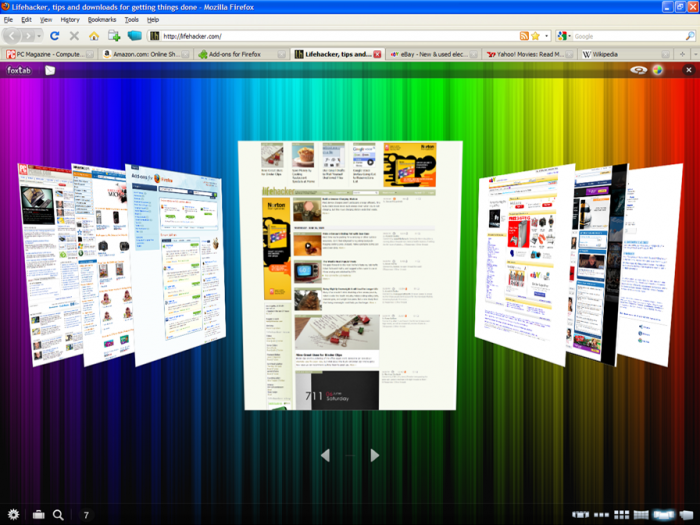Viewport: 700px width, 525px height.
Task: Open the Bookmarks menu
Action: point(102,20)
